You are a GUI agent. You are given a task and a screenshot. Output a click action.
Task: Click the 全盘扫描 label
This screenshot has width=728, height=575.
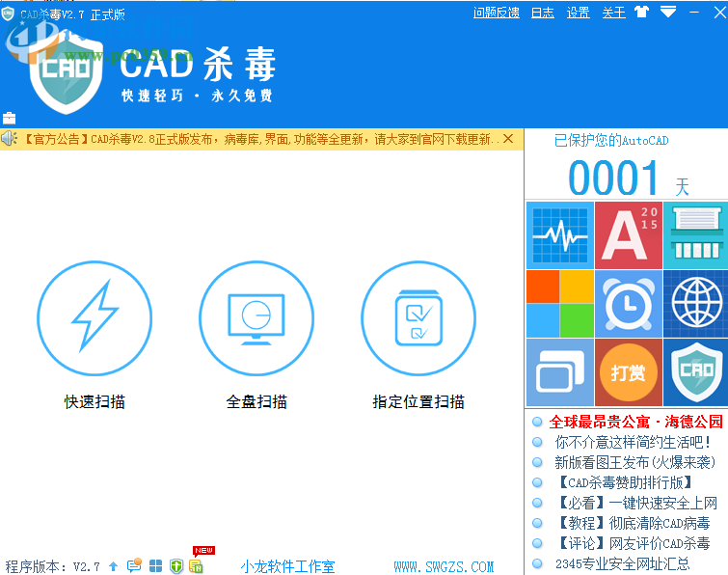(x=256, y=401)
